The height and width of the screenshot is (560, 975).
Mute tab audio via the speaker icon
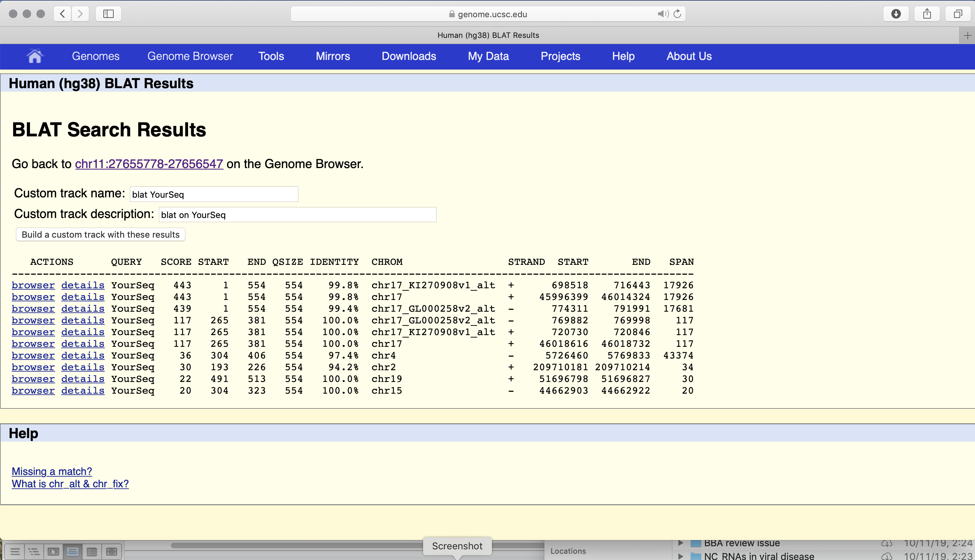click(663, 14)
